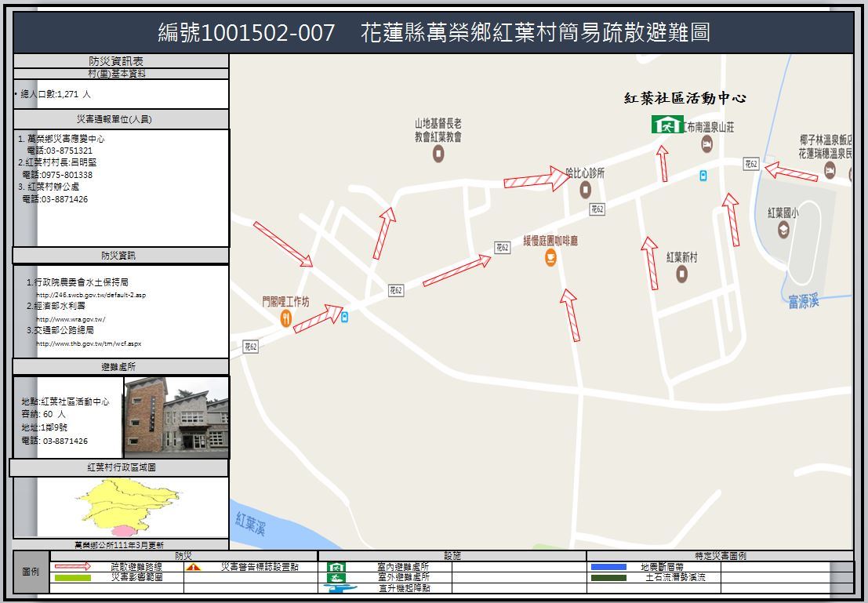Click the evacuation arrow pointing at 紅葉國小 road
Screen dimensions: 868x603
tap(790, 172)
